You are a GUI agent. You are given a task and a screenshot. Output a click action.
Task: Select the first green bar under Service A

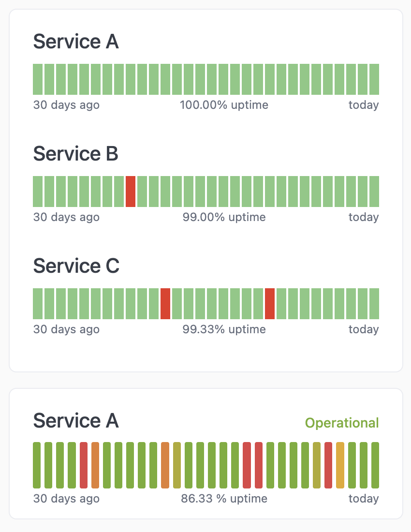click(x=37, y=78)
